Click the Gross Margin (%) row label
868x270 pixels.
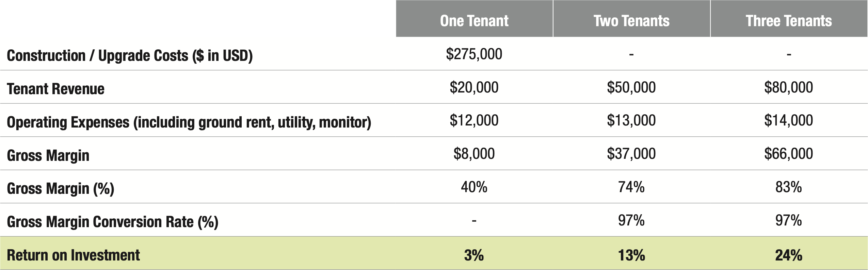click(61, 188)
